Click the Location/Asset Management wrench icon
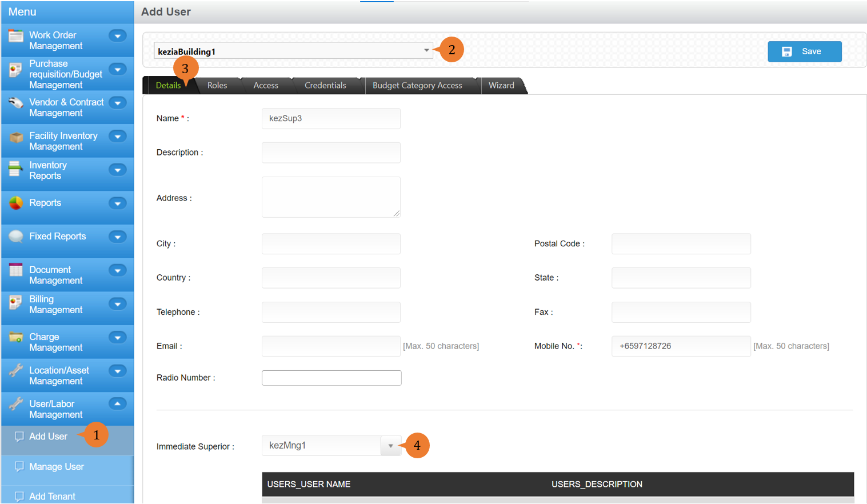Screen dimensions: 867x504 click(x=16, y=370)
